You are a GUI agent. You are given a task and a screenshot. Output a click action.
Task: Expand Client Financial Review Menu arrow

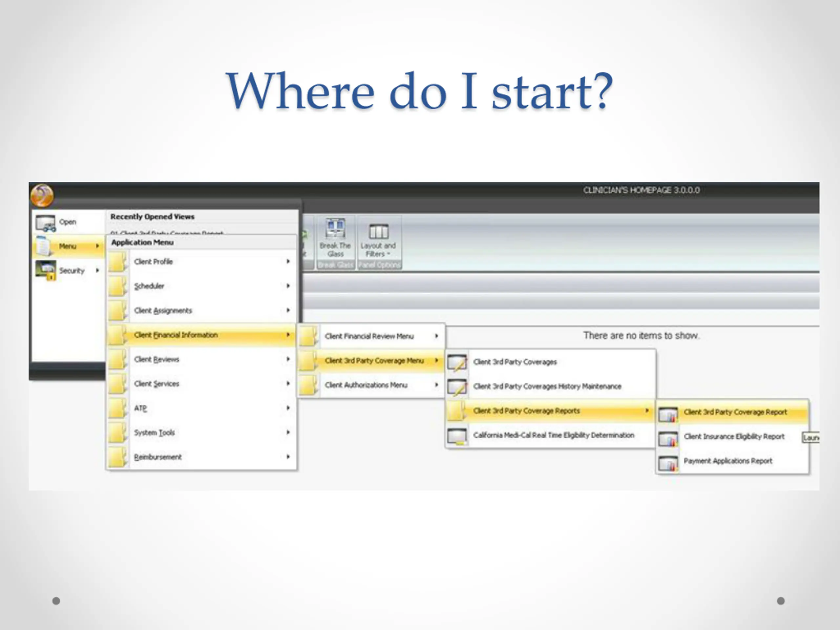(x=437, y=336)
